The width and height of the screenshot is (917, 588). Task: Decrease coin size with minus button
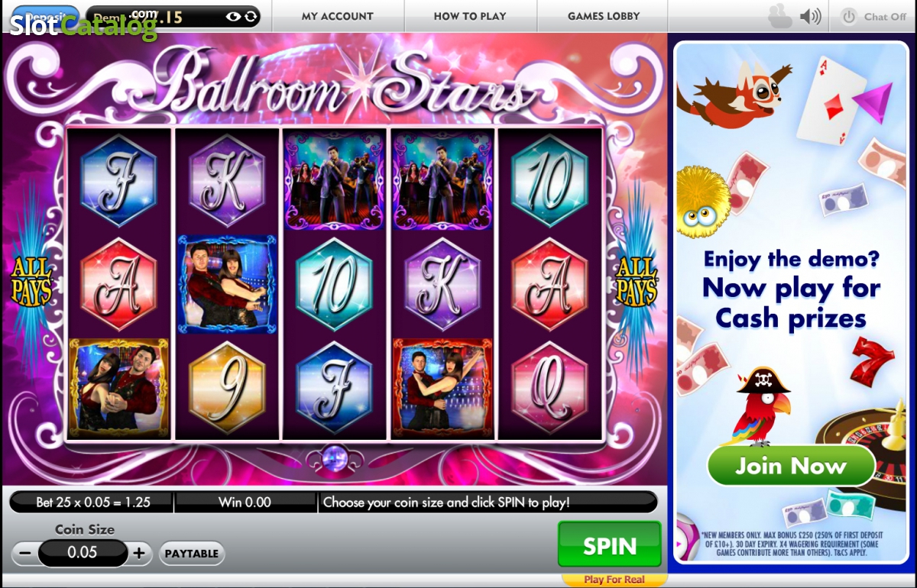pos(26,553)
